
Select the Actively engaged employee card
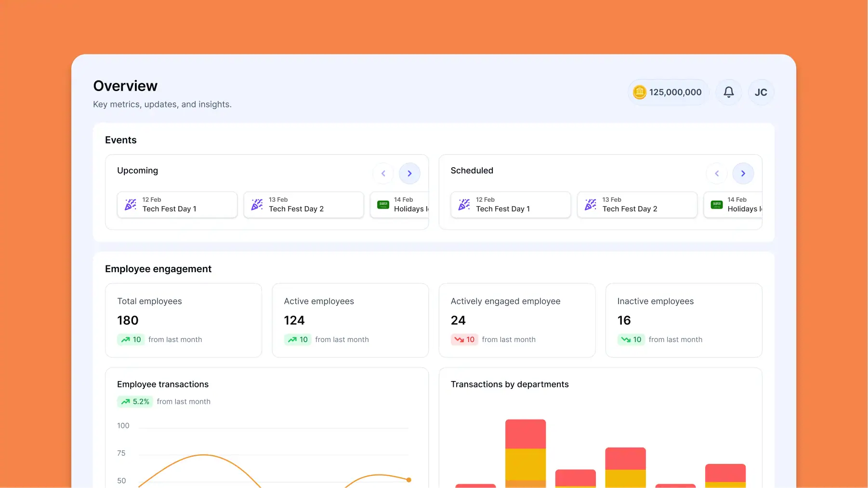pyautogui.click(x=517, y=320)
